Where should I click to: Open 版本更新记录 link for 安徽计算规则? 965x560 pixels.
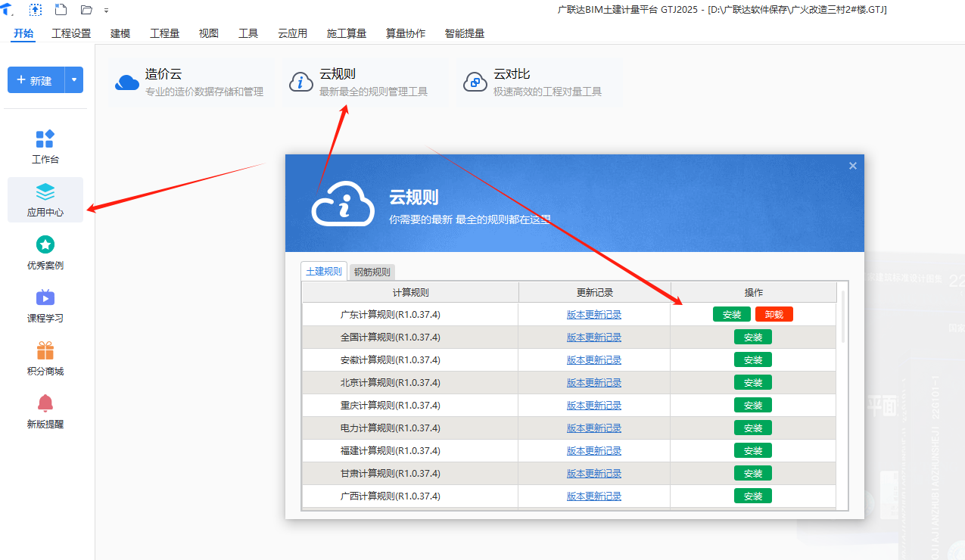tap(594, 360)
